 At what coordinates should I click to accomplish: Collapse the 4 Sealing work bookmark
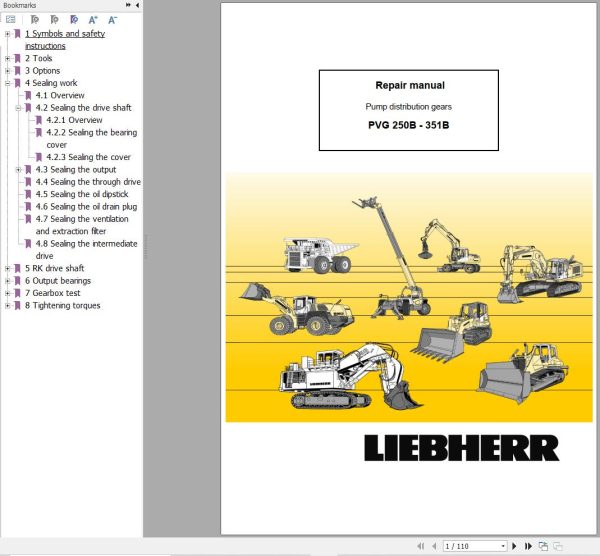[7, 83]
